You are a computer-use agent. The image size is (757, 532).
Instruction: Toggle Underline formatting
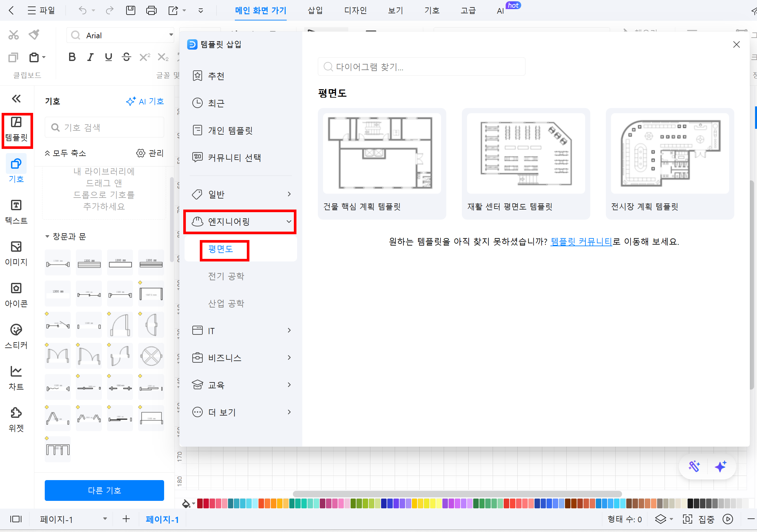click(108, 57)
